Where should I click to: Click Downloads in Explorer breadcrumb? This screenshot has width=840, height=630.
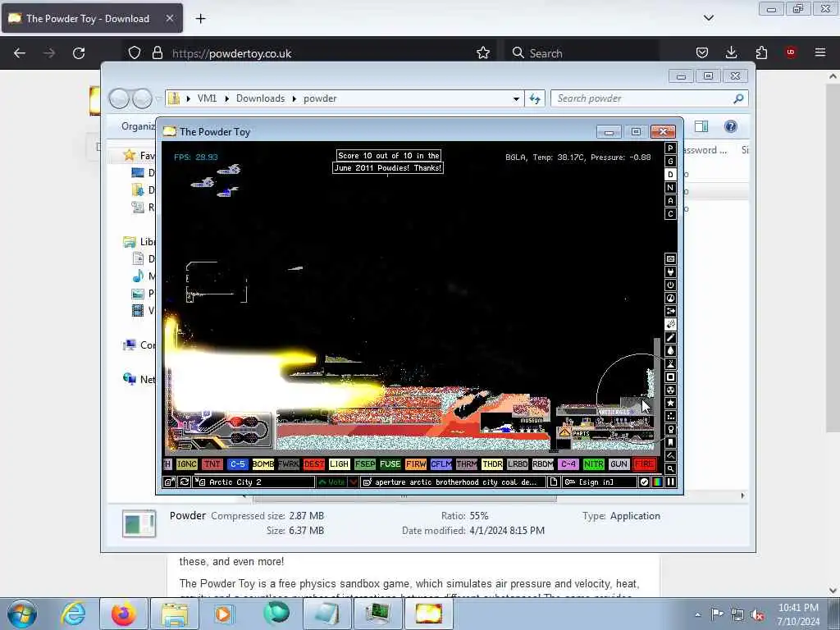260,98
